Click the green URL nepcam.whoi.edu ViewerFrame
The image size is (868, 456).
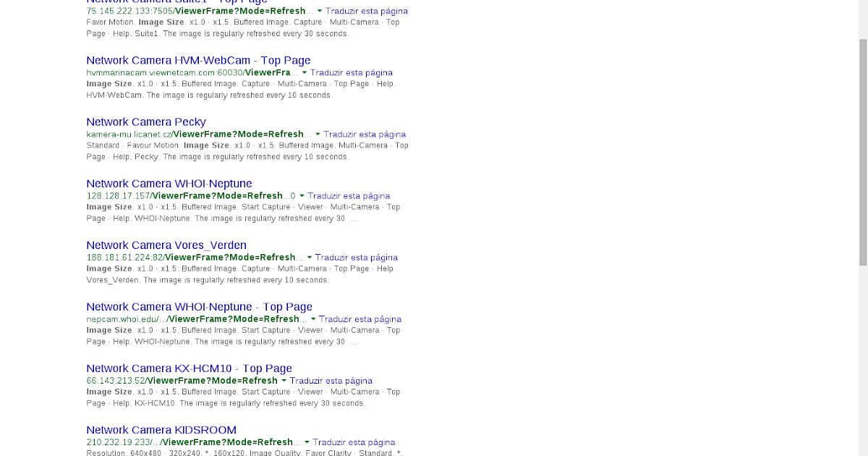click(197, 319)
